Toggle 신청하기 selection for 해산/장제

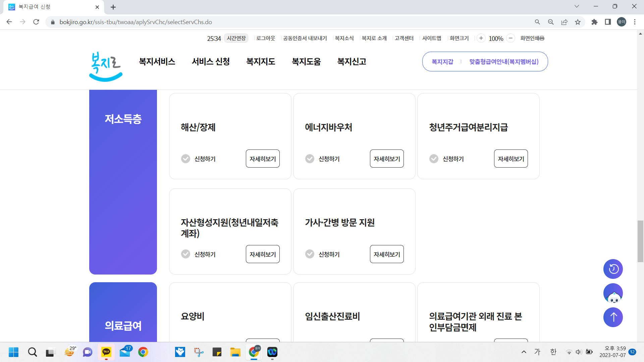point(185,159)
